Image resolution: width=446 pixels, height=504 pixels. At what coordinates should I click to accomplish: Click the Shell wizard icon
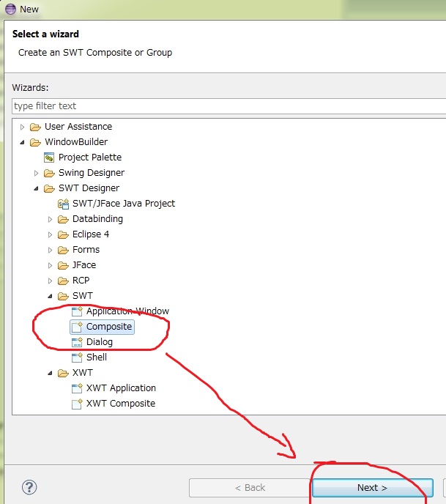pyautogui.click(x=77, y=357)
